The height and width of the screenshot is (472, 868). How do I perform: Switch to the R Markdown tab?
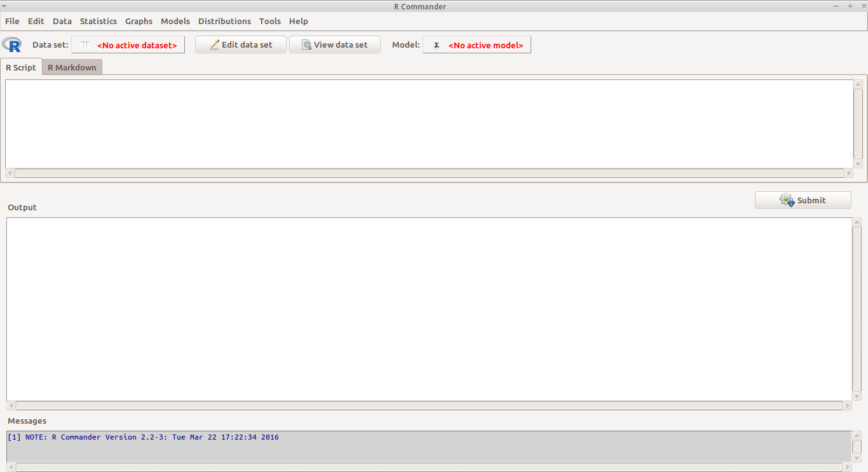point(72,67)
